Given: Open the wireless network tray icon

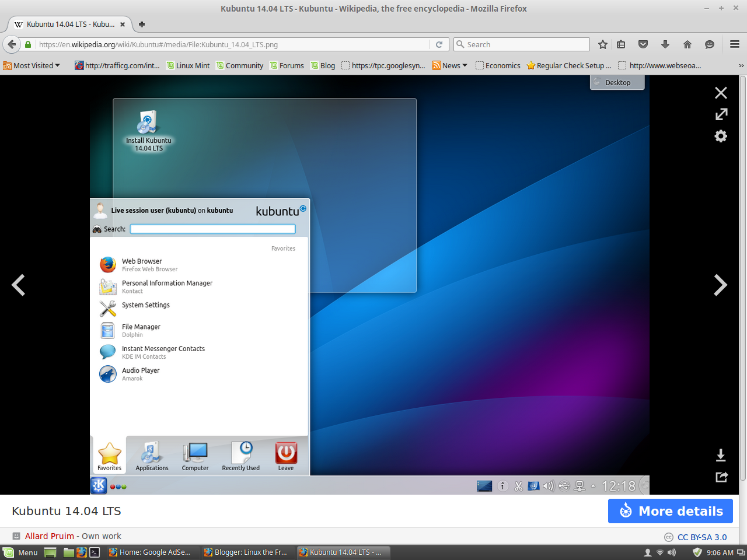Looking at the screenshot, I should point(659,552).
